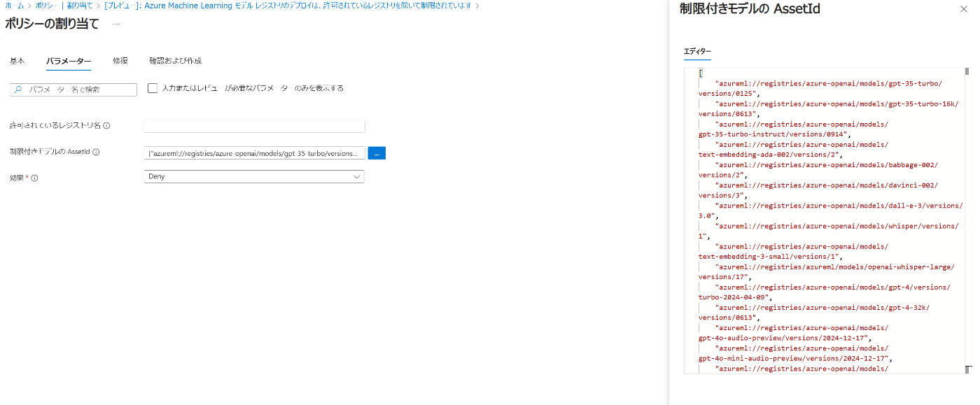Focus the パラメーター名で検索 search field
980x405 pixels.
point(73,90)
